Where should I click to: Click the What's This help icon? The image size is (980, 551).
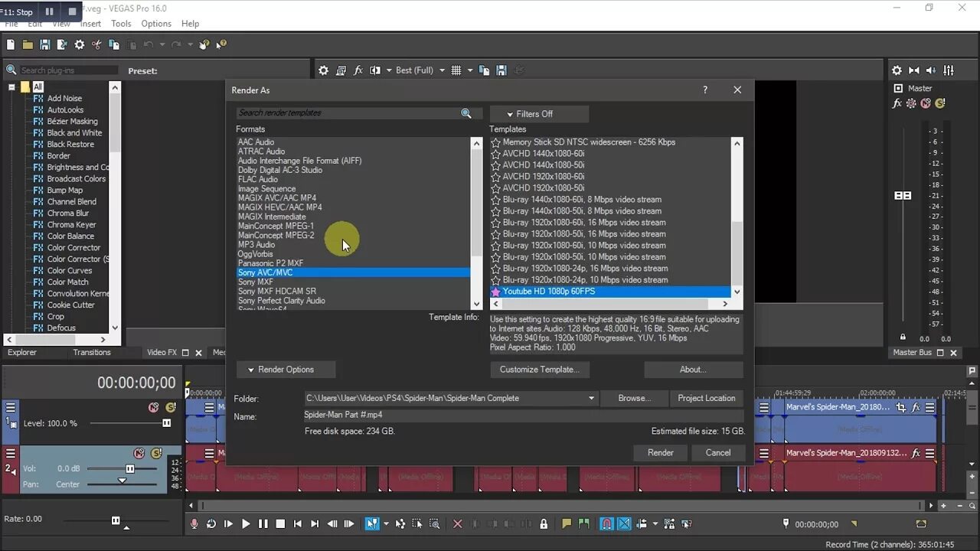221,45
